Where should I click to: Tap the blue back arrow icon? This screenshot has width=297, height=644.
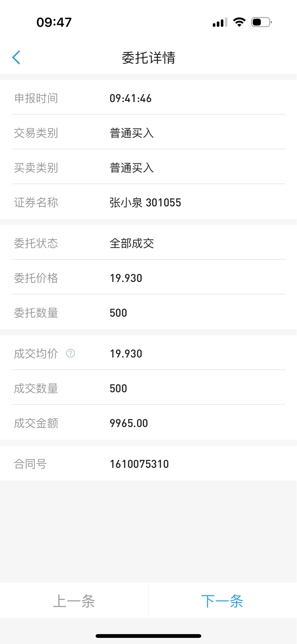[16, 58]
